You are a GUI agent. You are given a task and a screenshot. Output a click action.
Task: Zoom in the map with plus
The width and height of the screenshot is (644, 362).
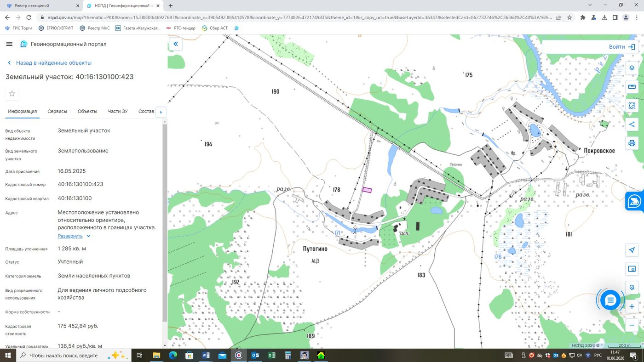[x=632, y=306]
